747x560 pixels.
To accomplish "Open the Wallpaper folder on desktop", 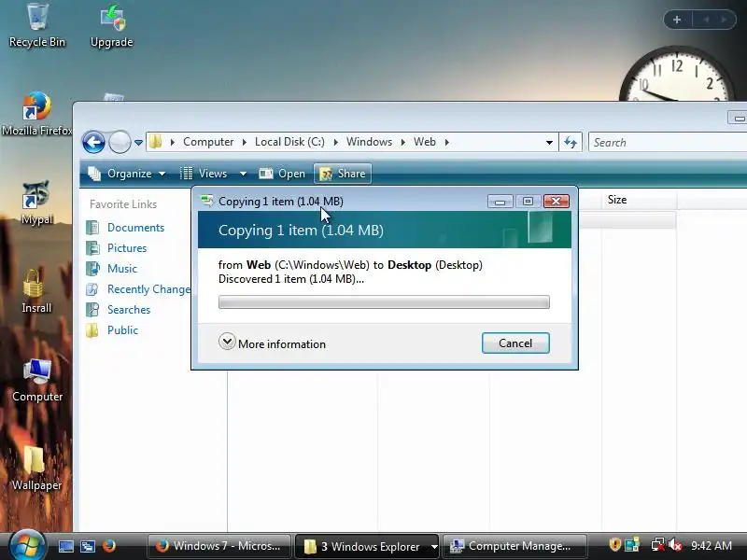I will (36, 469).
